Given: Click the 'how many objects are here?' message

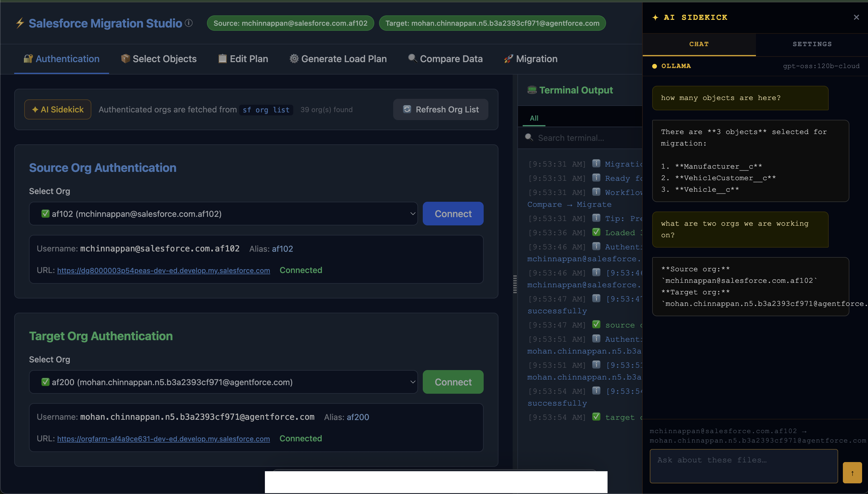Looking at the screenshot, I should point(740,98).
